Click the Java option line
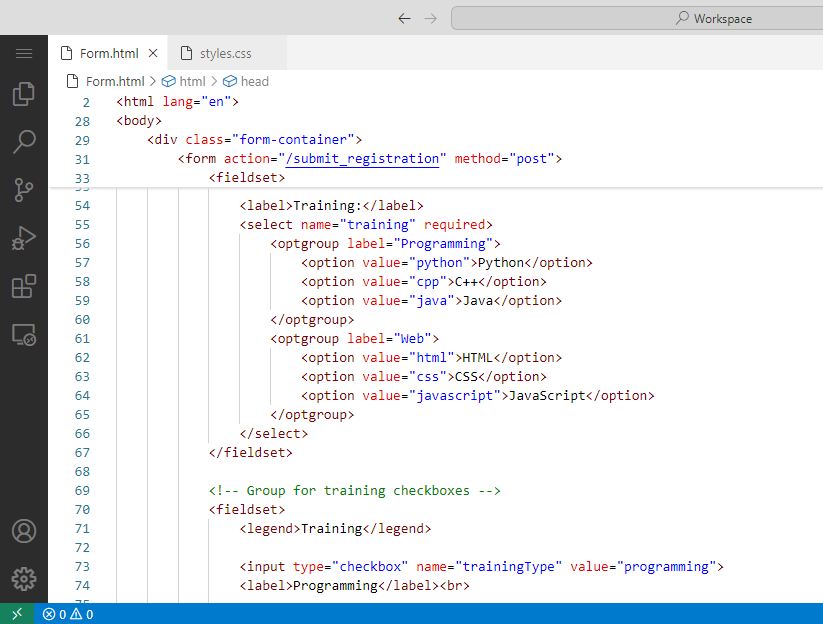This screenshot has height=624, width=823. coord(431,301)
